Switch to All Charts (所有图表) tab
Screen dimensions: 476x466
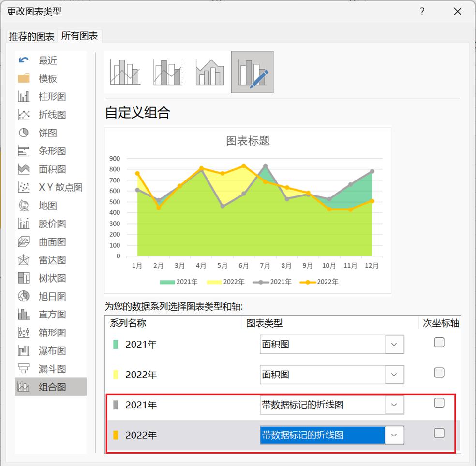point(79,36)
